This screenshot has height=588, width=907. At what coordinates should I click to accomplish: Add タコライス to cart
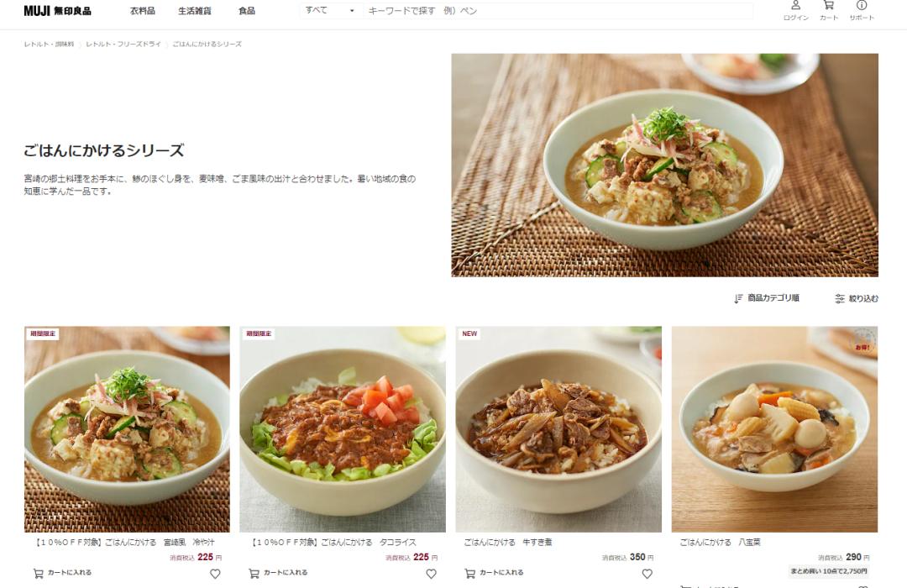278,573
